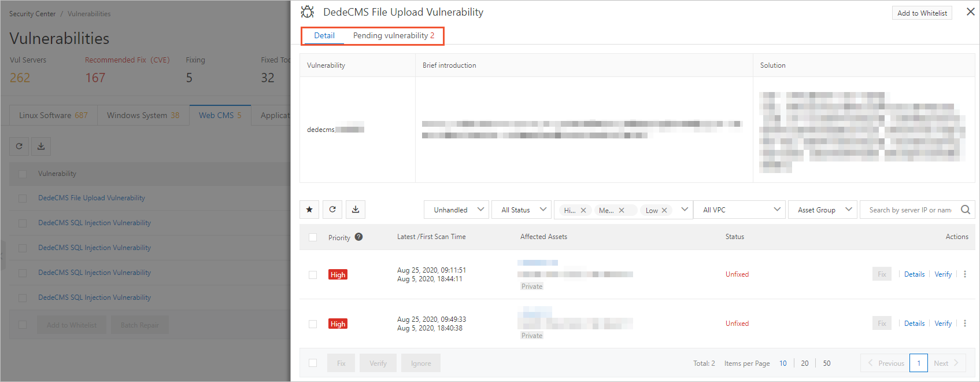Click Verify for the 09:11:51 row

tap(943, 274)
